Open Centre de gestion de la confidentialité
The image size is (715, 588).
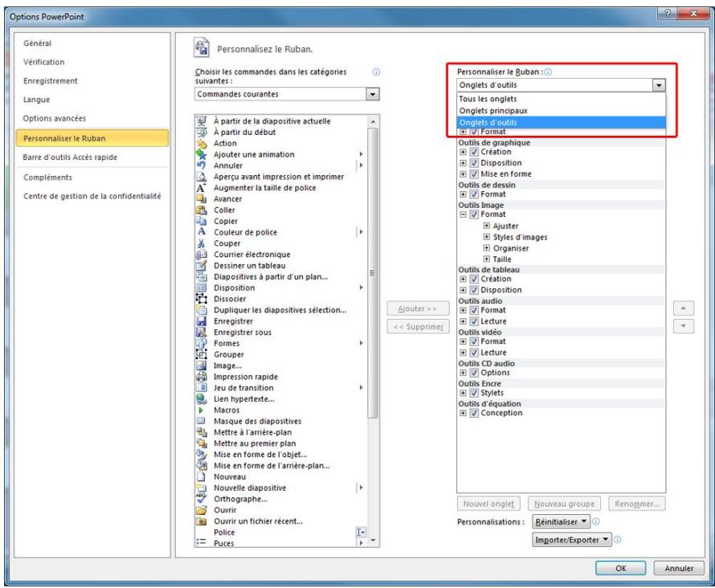(92, 196)
